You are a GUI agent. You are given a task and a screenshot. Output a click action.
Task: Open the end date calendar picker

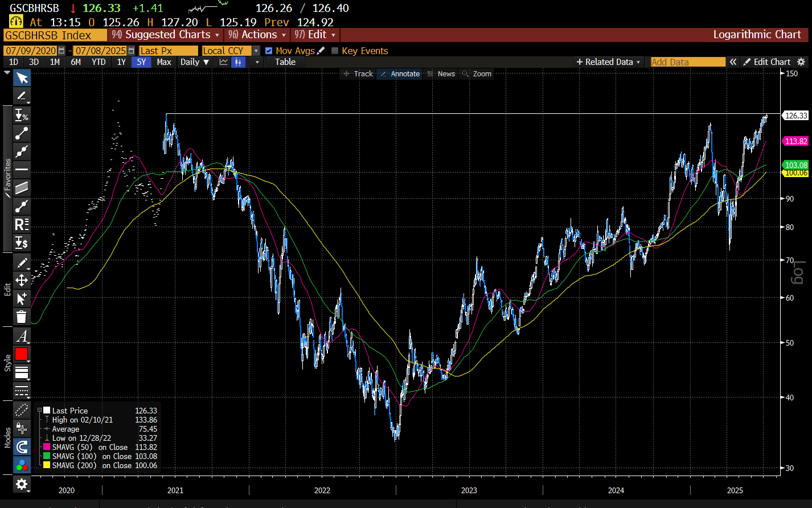tap(132, 51)
